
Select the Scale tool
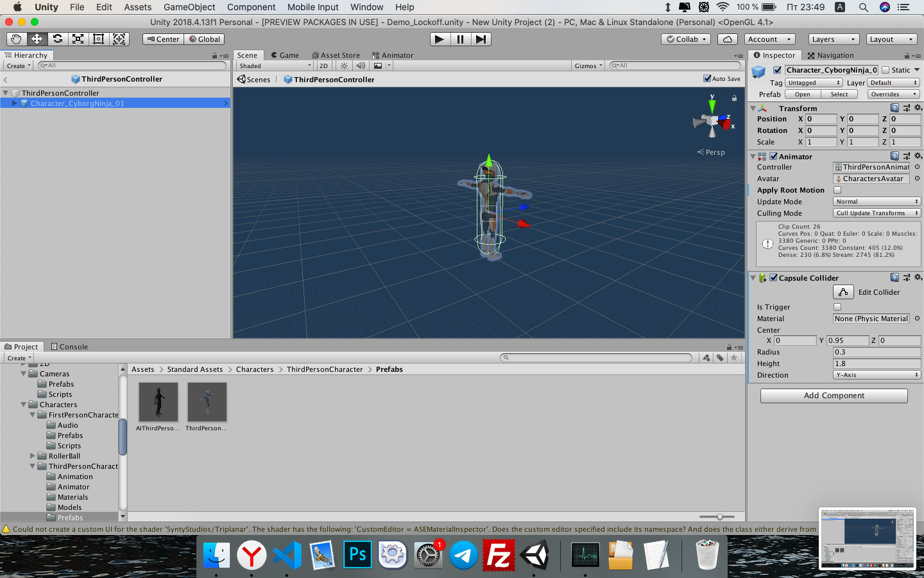click(78, 39)
